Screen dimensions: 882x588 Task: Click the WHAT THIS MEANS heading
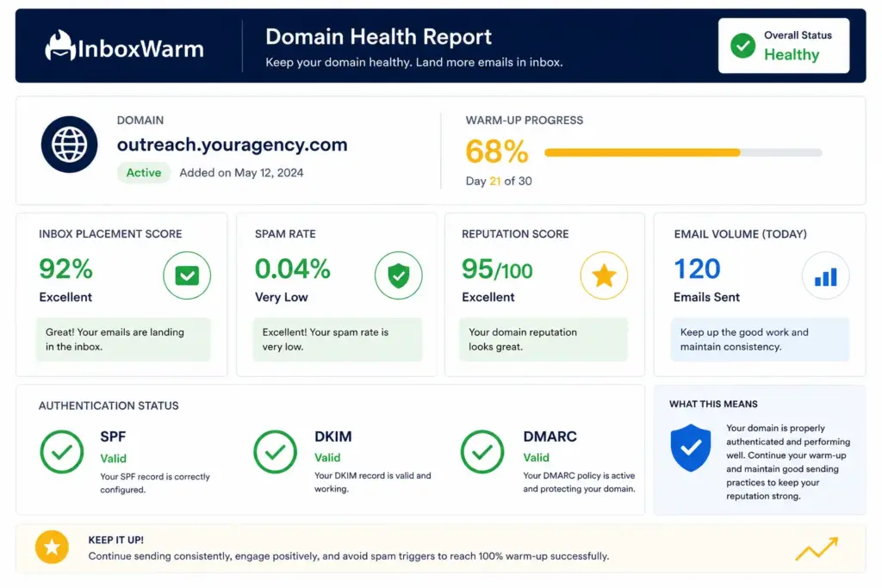point(713,404)
